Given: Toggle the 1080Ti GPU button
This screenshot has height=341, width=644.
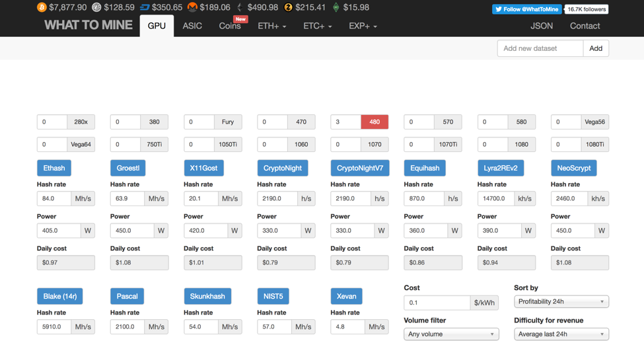Looking at the screenshot, I should [x=594, y=144].
